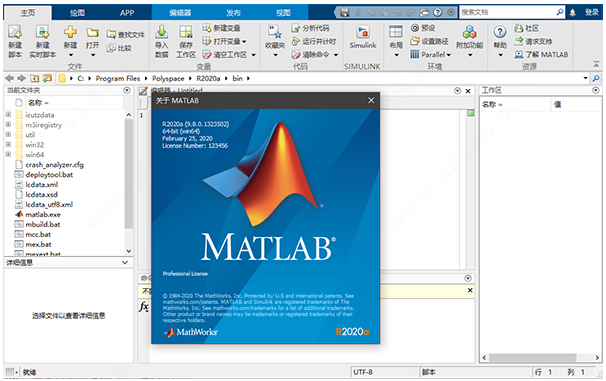Select deploytool.bat in file list
606x381 pixels.
click(49, 174)
